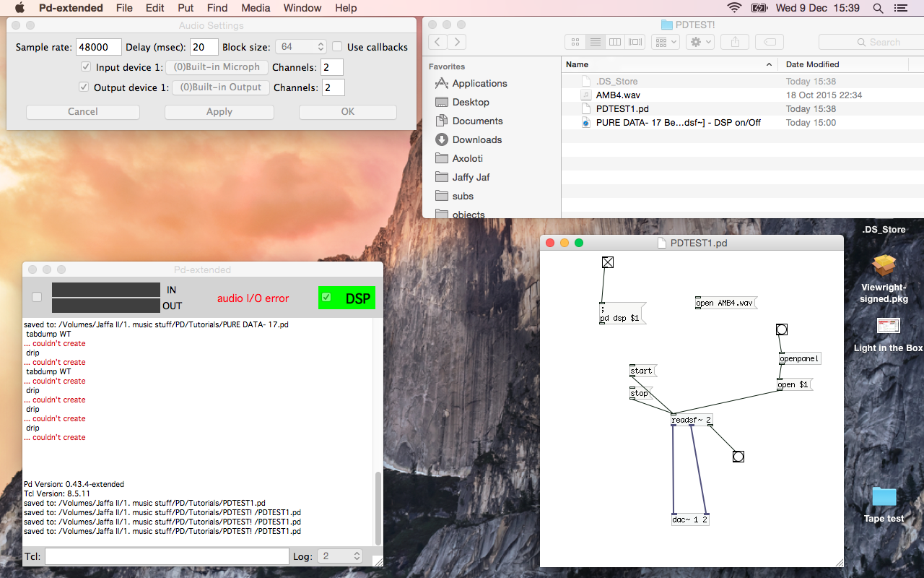Open the File menu
Image resolution: width=924 pixels, height=578 pixels.
(x=124, y=8)
